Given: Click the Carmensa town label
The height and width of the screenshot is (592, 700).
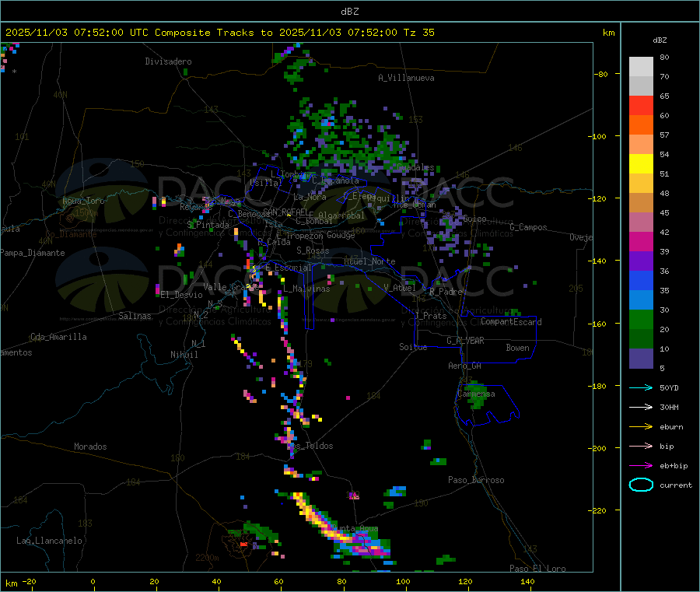Looking at the screenshot, I should 476,394.
